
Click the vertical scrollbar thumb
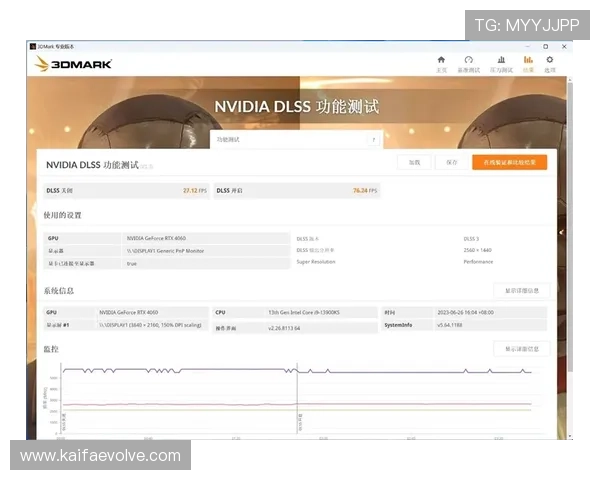(x=570, y=226)
